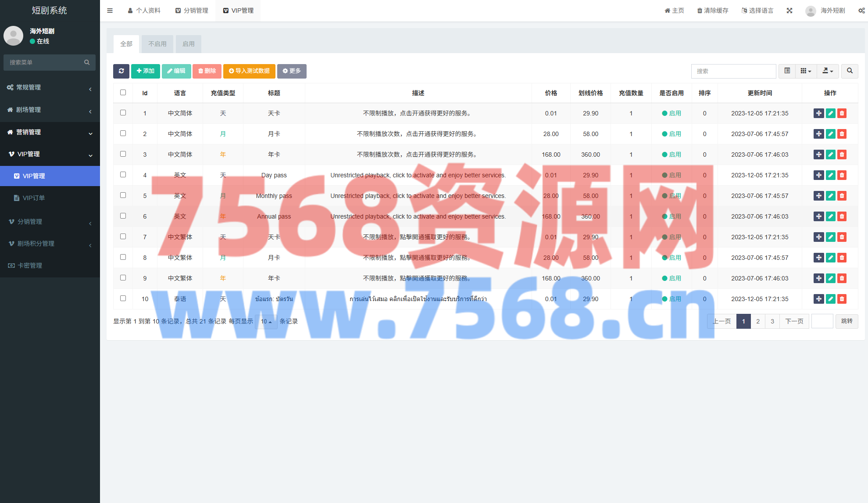
Task: Open settings gears icon at top right
Action: click(861, 11)
